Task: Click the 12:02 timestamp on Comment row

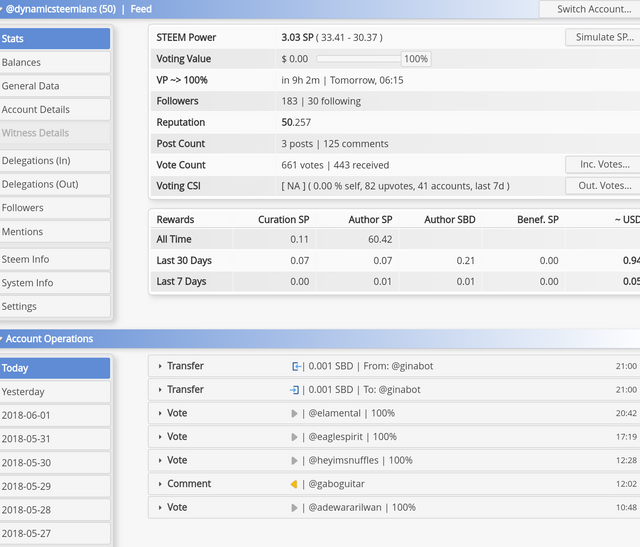Action: point(626,484)
